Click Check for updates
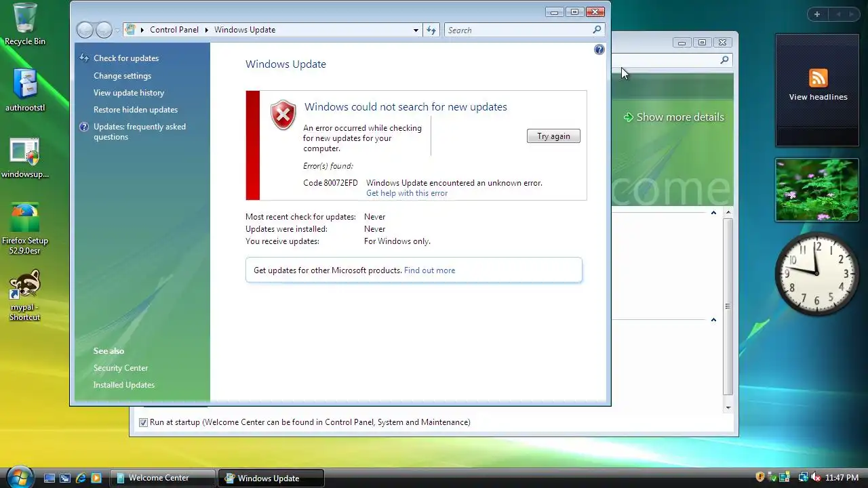868x488 pixels. 126,58
